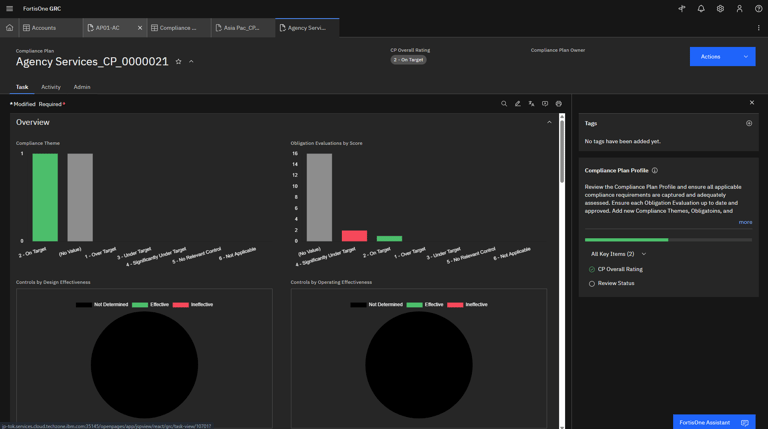Click the Design Effectiveness pie chart
This screenshot has height=429, width=768.
coord(144,365)
